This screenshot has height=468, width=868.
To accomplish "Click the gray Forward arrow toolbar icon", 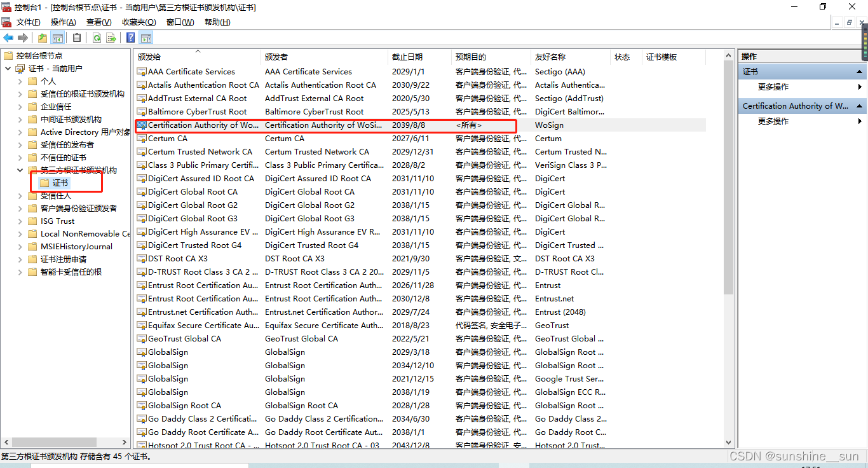I will (23, 38).
